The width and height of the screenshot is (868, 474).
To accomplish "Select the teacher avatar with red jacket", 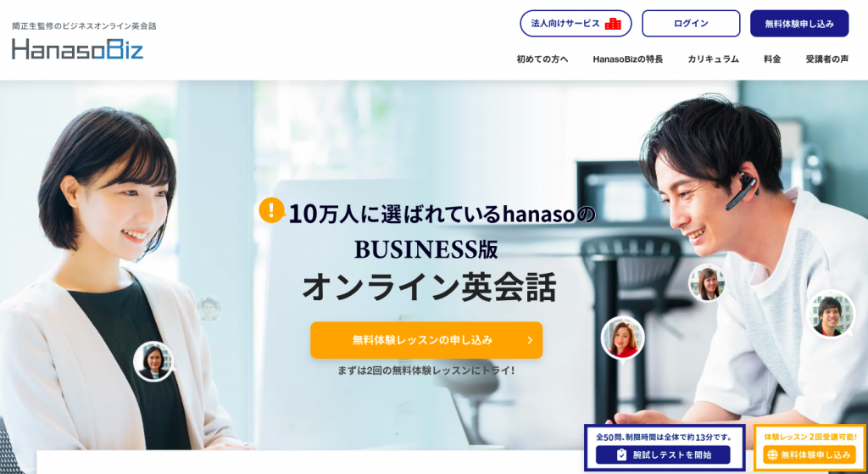I will click(x=622, y=337).
